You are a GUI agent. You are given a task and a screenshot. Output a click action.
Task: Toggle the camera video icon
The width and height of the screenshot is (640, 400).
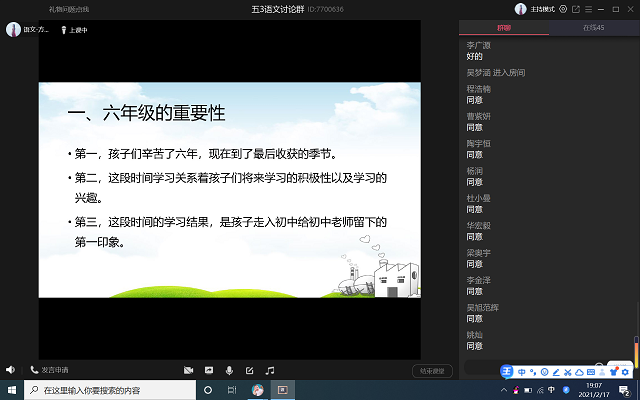188,370
